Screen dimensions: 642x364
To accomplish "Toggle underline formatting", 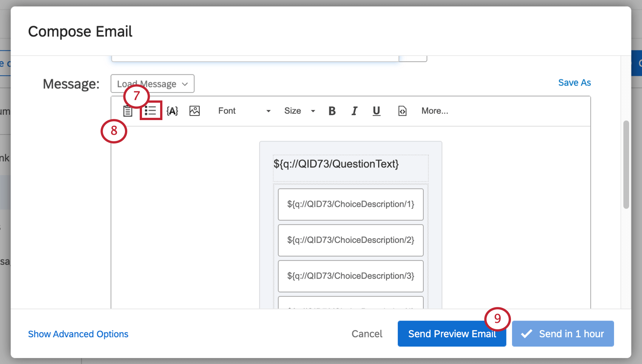I will [376, 111].
